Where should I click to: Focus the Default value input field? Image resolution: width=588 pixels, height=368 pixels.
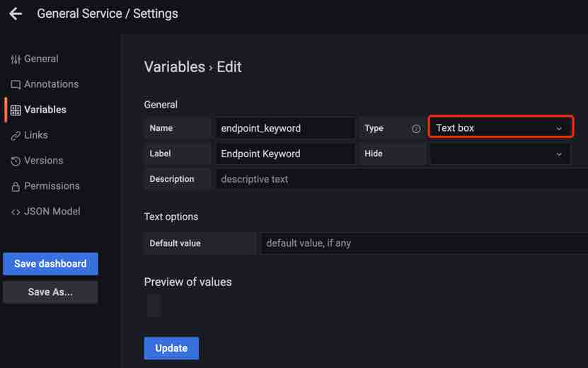click(x=423, y=243)
